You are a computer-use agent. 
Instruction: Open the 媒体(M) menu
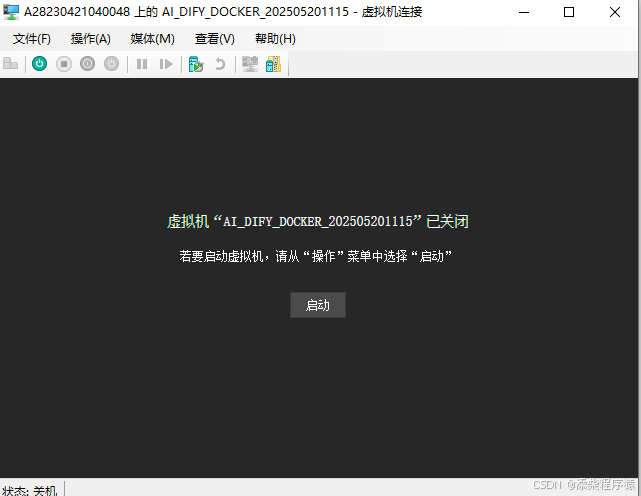[x=152, y=39]
